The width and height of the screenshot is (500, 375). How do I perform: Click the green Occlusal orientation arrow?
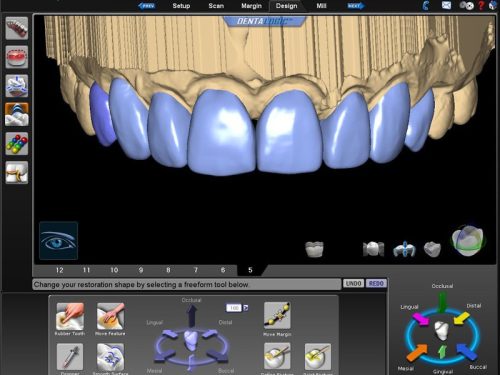point(442,302)
